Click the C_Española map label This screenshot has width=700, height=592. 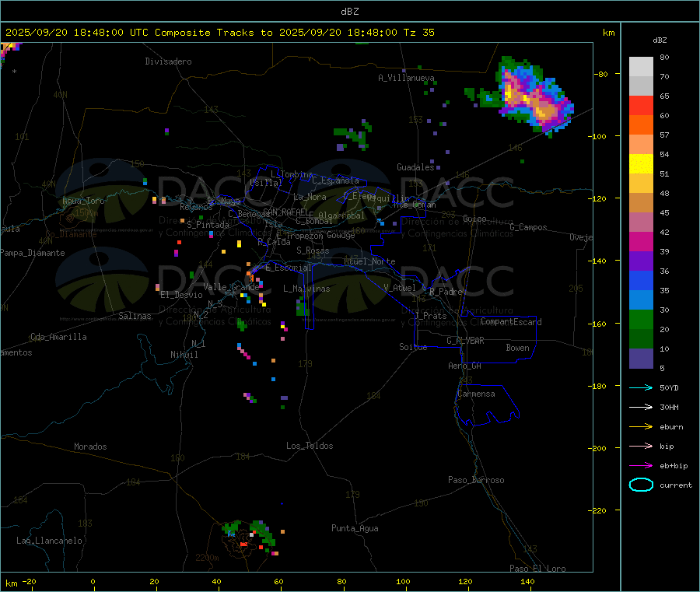(336, 180)
